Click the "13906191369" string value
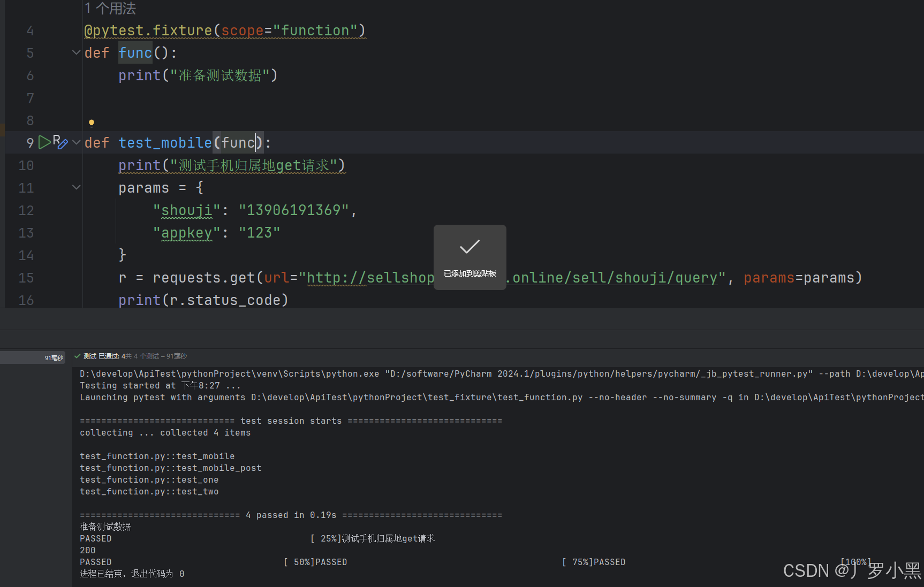 pyautogui.click(x=294, y=210)
